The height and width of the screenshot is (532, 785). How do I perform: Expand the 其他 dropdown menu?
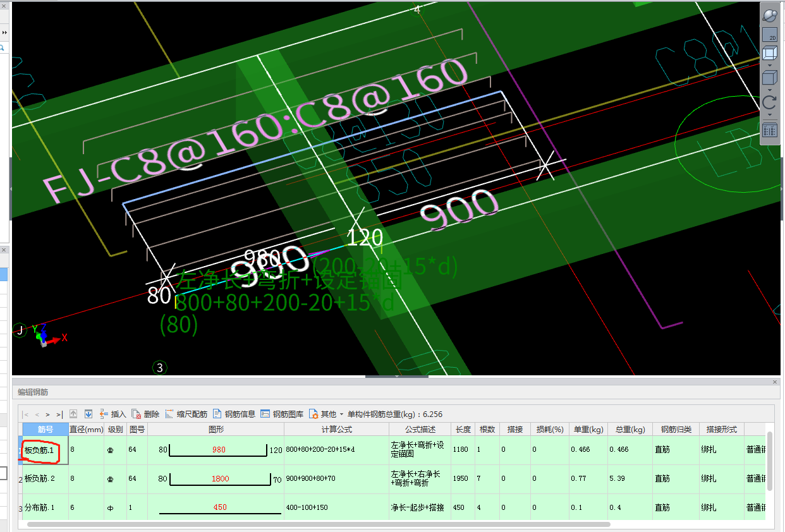pos(327,414)
